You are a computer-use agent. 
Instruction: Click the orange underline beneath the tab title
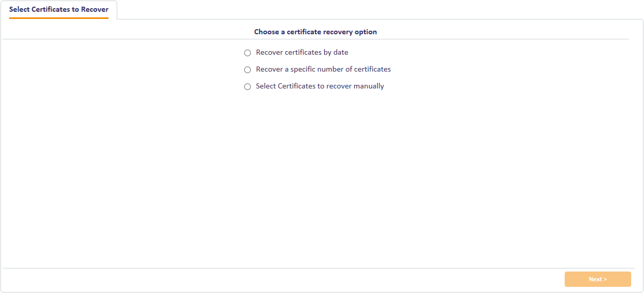[59, 18]
